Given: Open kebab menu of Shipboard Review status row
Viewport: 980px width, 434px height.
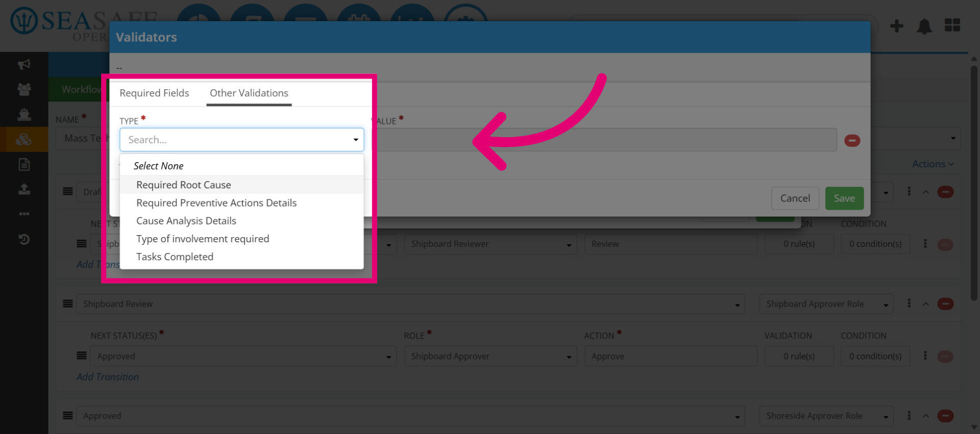Looking at the screenshot, I should click(x=909, y=303).
